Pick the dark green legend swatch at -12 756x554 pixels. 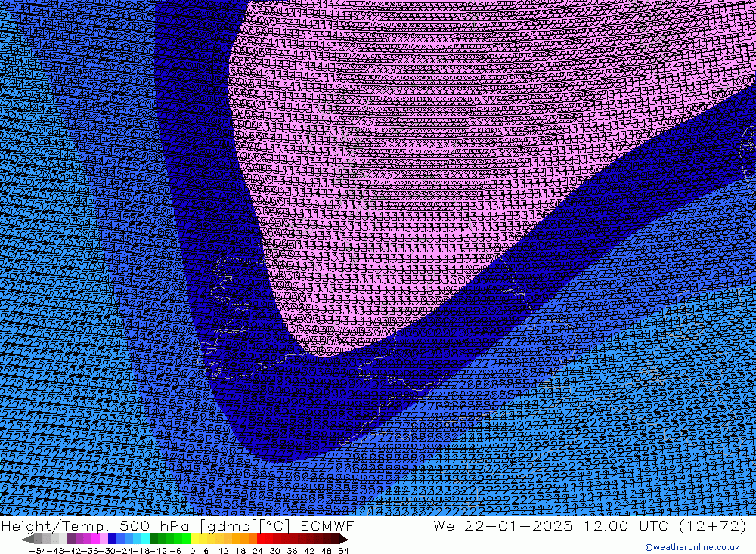point(153,539)
